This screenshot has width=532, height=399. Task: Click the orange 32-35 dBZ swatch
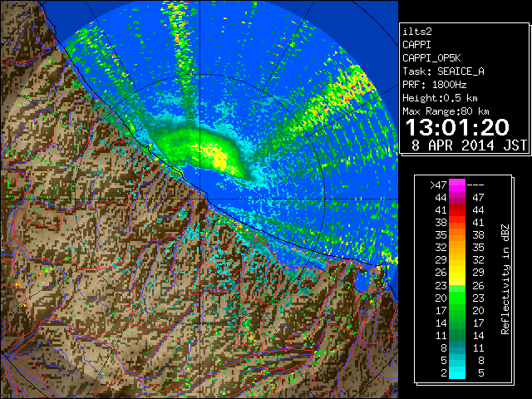click(457, 248)
